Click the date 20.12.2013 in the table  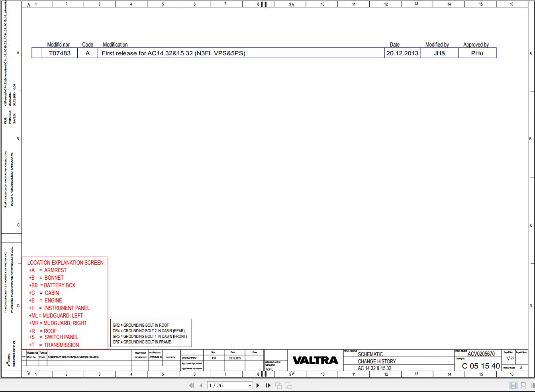point(402,53)
